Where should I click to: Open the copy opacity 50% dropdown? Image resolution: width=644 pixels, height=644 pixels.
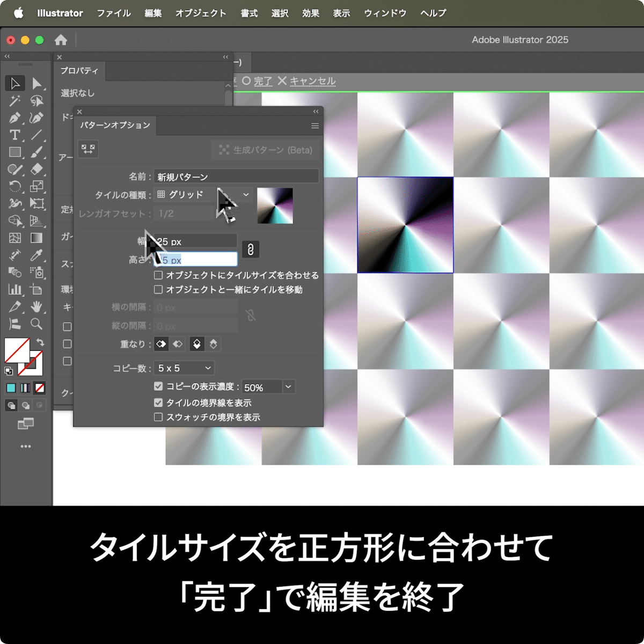pyautogui.click(x=289, y=386)
